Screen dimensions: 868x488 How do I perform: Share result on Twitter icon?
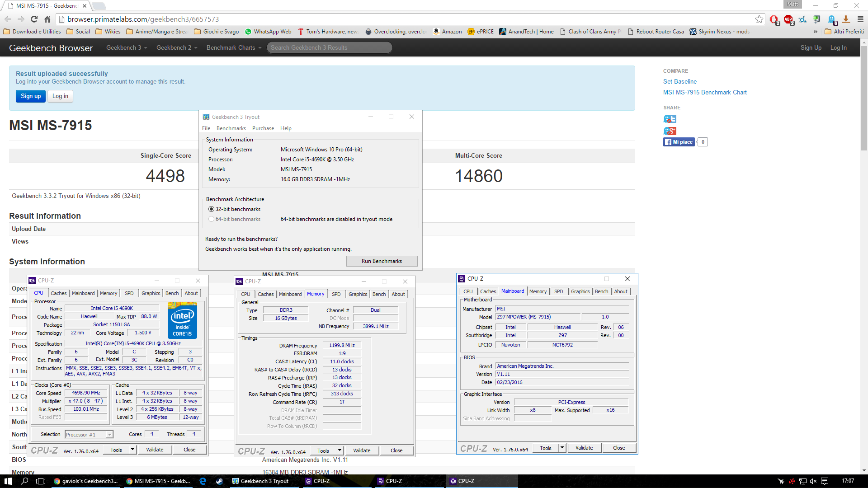(670, 119)
